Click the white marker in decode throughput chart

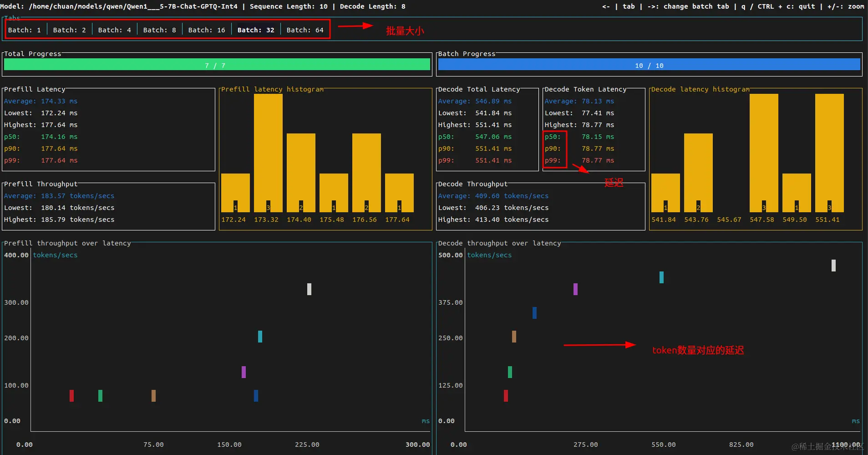(833, 266)
